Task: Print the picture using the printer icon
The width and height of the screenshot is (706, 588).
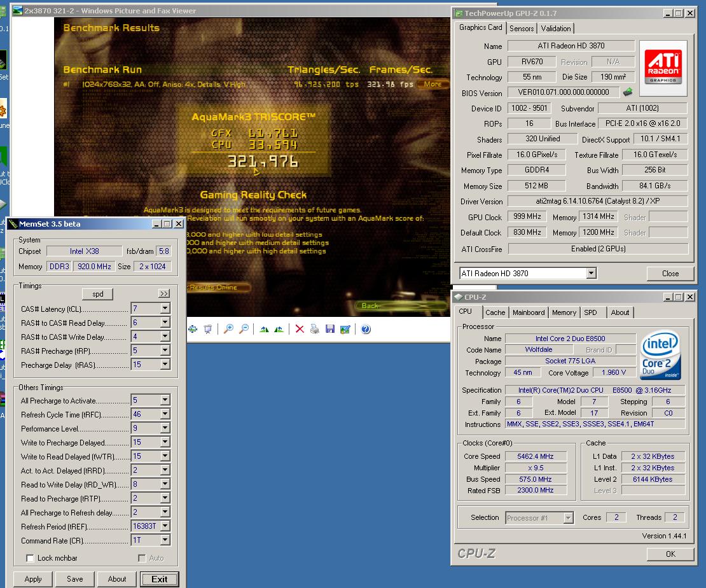Action: click(315, 330)
